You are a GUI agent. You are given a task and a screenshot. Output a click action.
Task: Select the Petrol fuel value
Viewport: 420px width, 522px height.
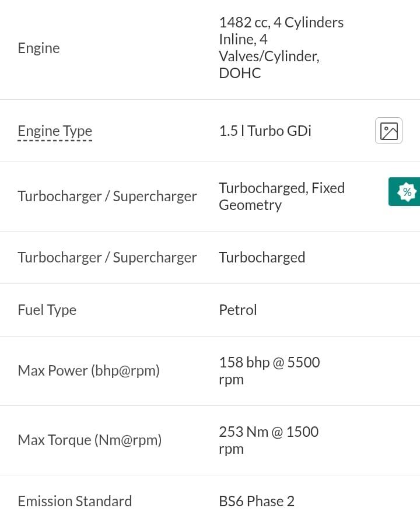238,310
